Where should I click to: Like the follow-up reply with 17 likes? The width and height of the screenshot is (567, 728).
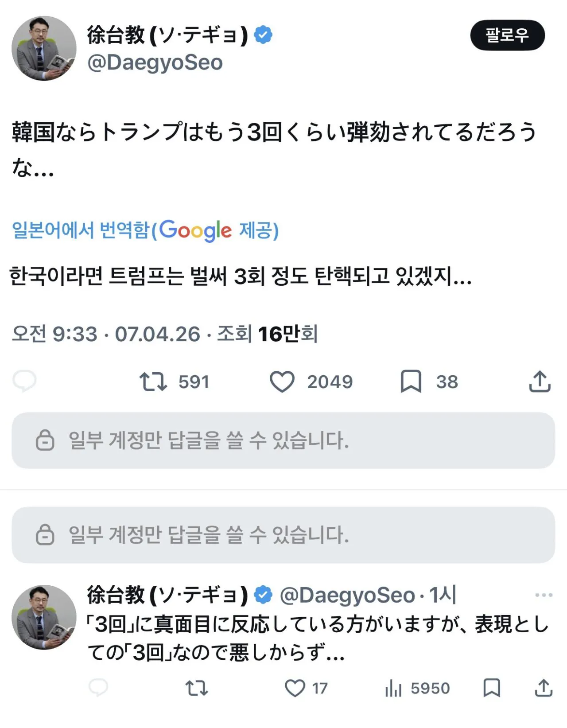pyautogui.click(x=295, y=688)
